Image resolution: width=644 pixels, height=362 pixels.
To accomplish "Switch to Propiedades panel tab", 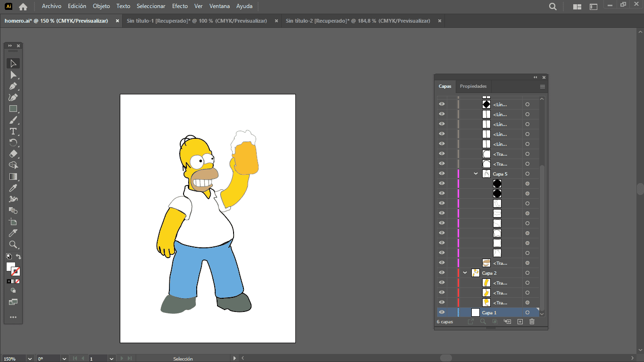I will pos(473,86).
